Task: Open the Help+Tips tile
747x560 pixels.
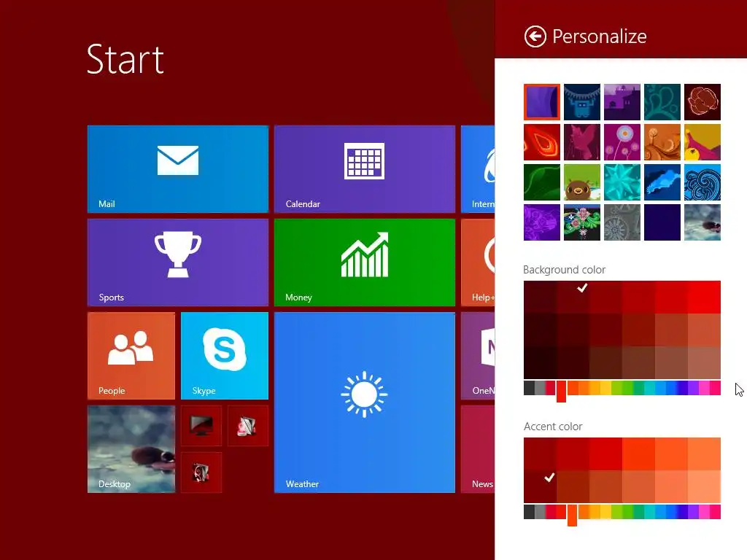Action: coord(478,262)
